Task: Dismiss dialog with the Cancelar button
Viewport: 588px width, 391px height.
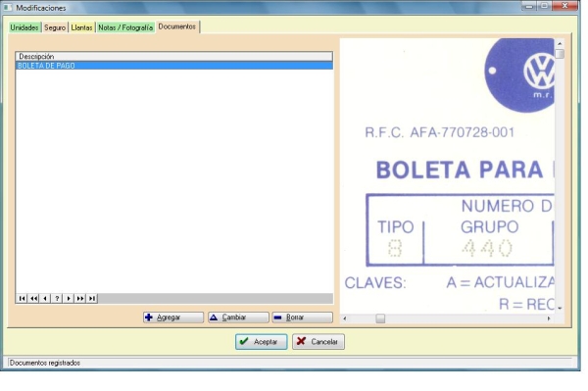Action: [318, 342]
